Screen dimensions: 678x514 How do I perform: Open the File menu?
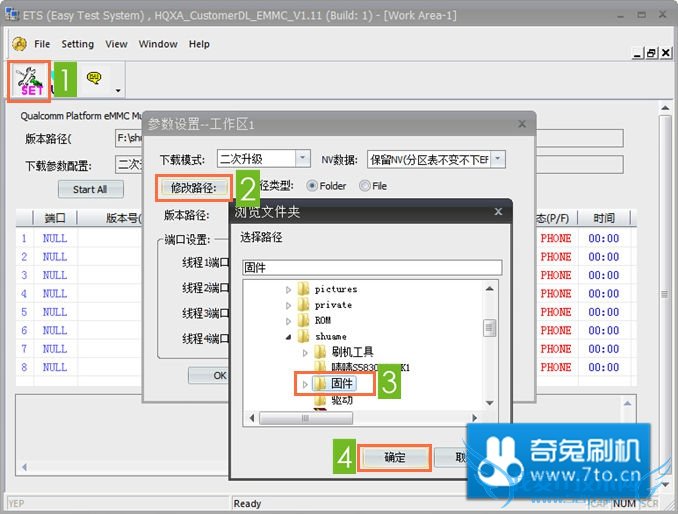coord(42,44)
